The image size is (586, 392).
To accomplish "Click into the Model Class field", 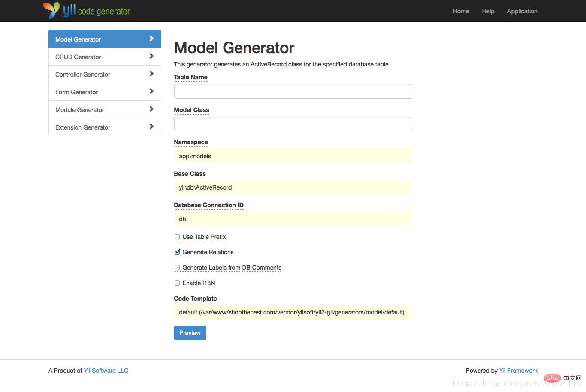I will point(293,124).
